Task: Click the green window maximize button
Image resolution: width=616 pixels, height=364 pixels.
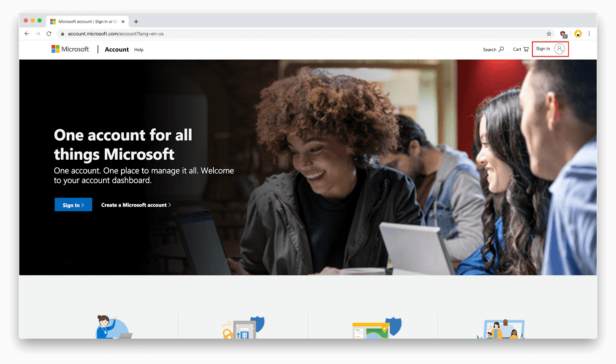Action: [40, 20]
